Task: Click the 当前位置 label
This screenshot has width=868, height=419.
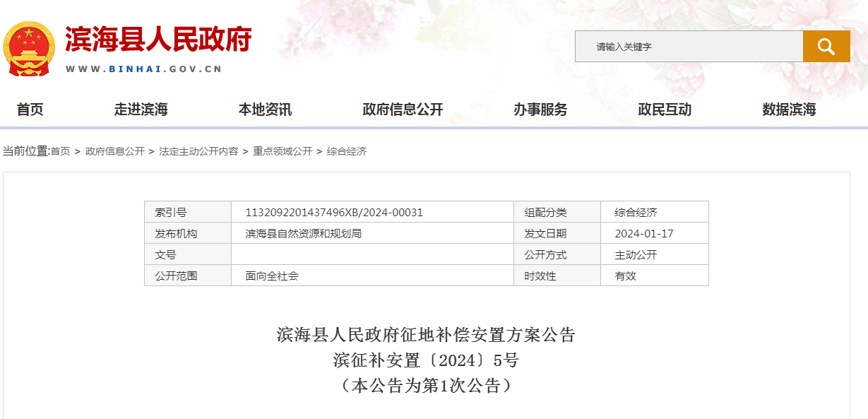Action: (25, 151)
